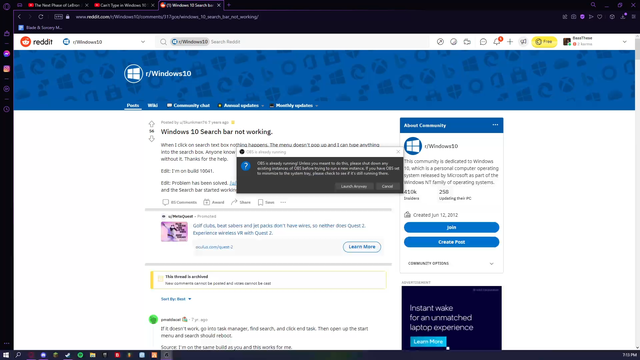Click the Create Post button in sidebar
640x360 pixels.
pos(451,242)
